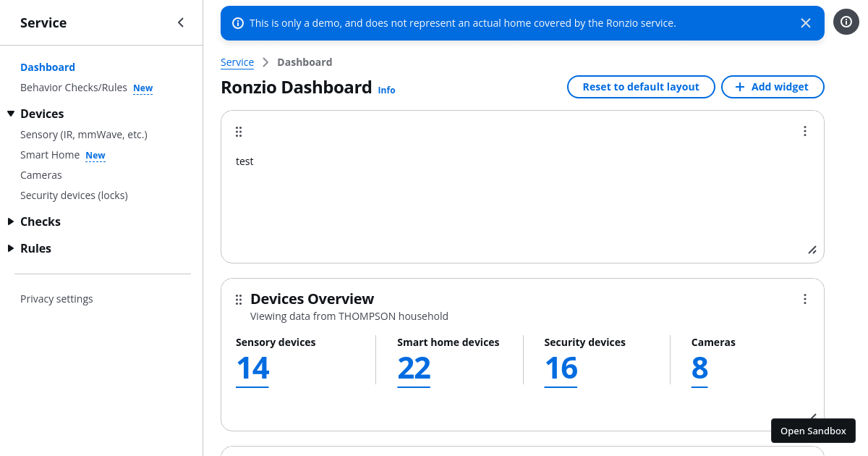Collapse the Devices navigation section
Image resolution: width=868 pixels, height=456 pixels.
[11, 114]
